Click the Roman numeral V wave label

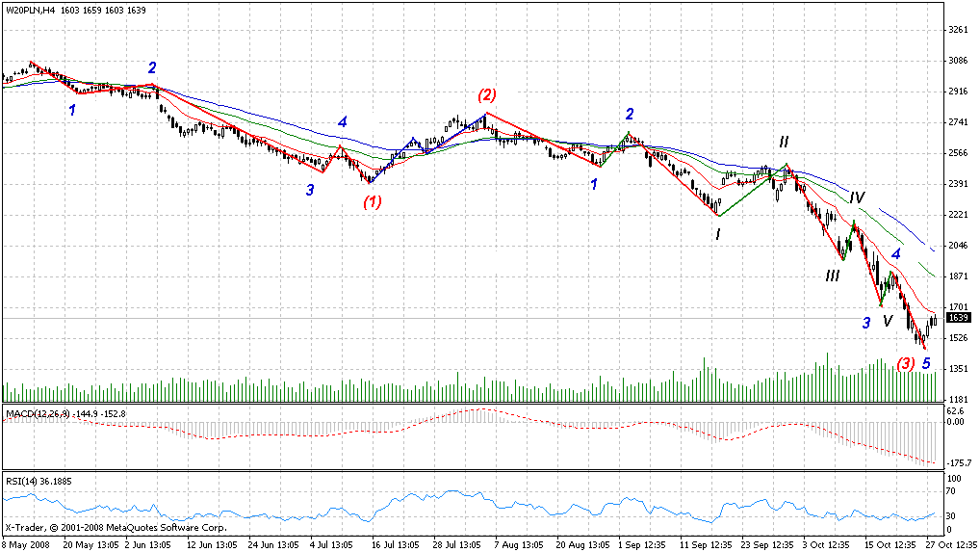pyautogui.click(x=889, y=322)
